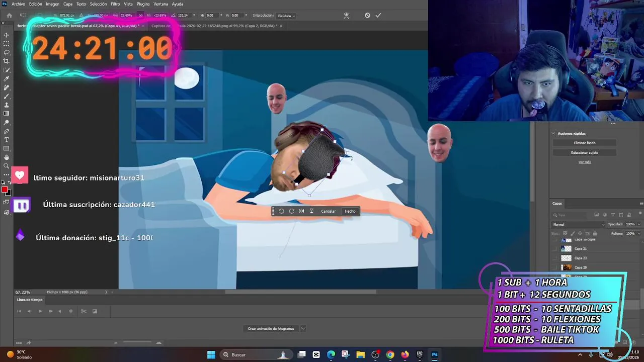This screenshot has height=362, width=644.
Task: Click Crear animación de fotogramas button
Action: [x=271, y=328]
